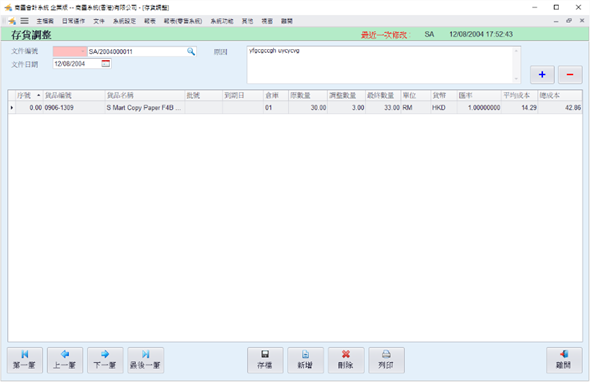Click the 貨幣 column header
The width and height of the screenshot is (590, 382).
click(444, 96)
